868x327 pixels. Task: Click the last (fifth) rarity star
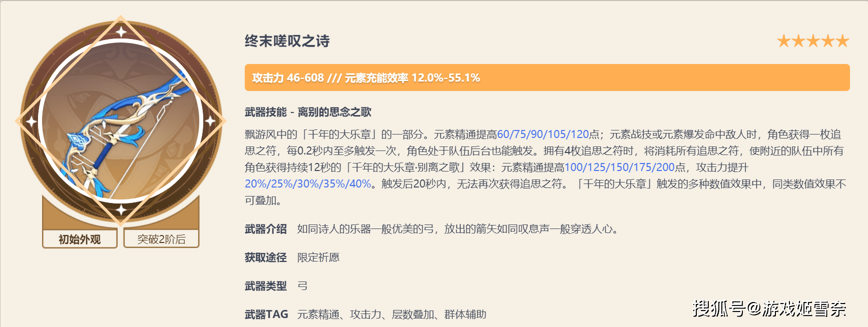[842, 41]
